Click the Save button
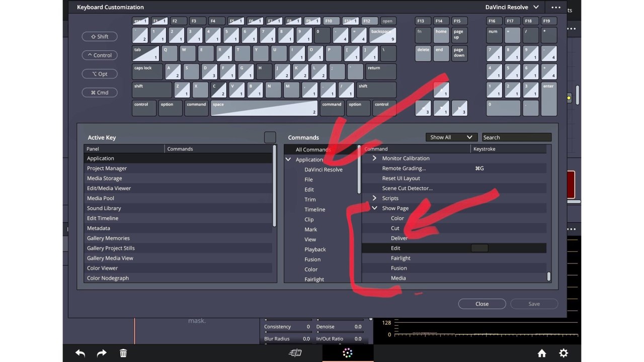This screenshot has height=362, width=644. 534,304
